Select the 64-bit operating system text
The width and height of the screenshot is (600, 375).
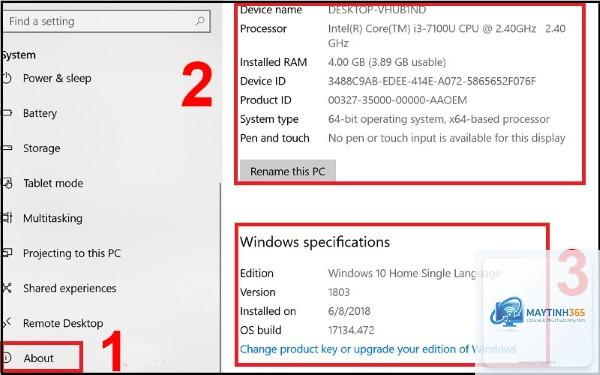439,119
